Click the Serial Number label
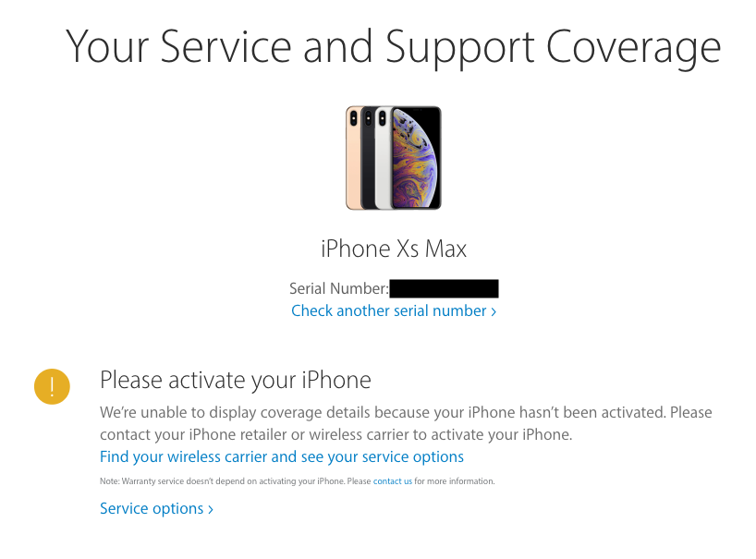This screenshot has height=559, width=756. (x=338, y=288)
